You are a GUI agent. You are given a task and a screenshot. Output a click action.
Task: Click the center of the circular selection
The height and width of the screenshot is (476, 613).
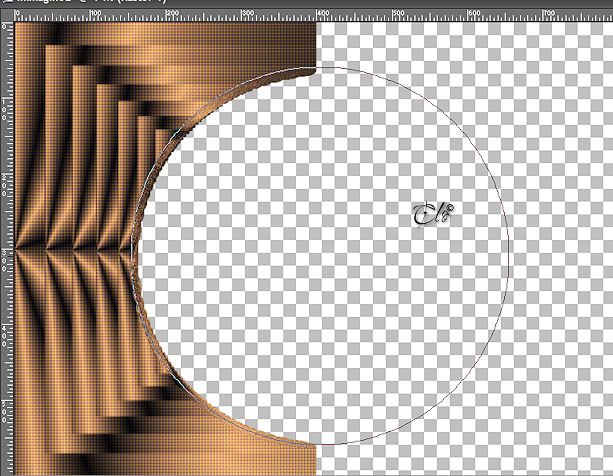(320, 256)
